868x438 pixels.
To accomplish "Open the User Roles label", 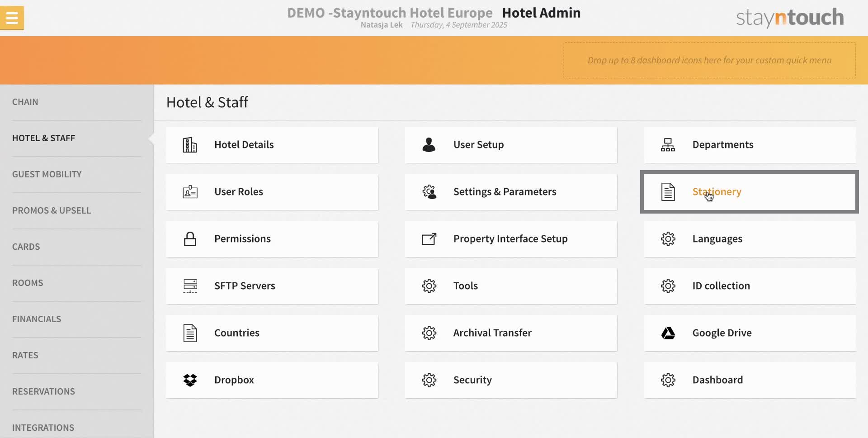I will pyautogui.click(x=239, y=192).
